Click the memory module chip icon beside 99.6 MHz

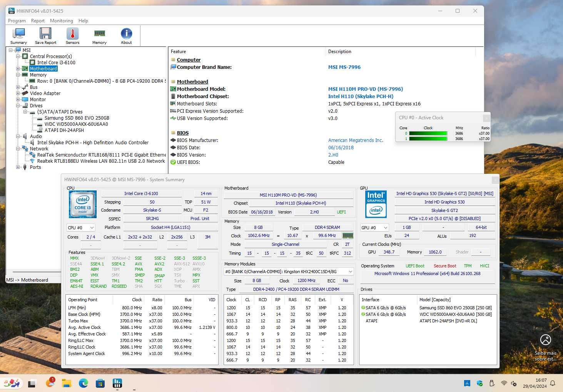pos(348,235)
